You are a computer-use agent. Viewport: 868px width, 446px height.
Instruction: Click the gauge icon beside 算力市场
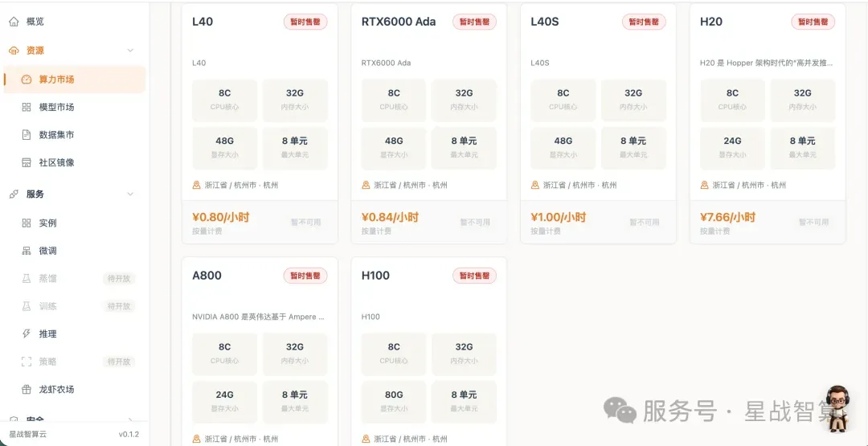[27, 79]
